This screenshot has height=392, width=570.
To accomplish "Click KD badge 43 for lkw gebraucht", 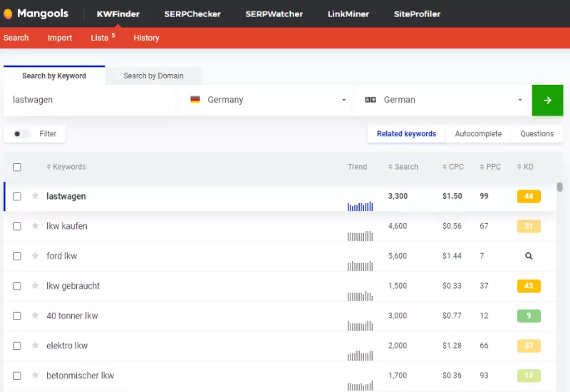I will 529,286.
